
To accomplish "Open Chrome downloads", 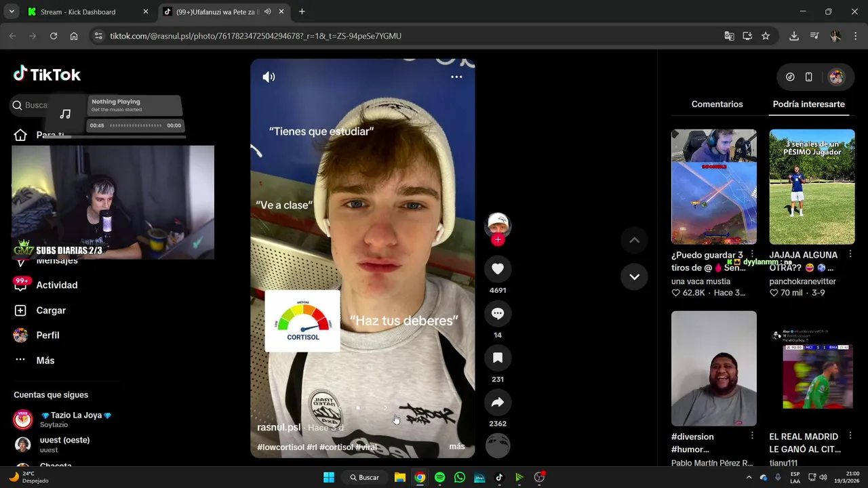I will pos(794,36).
